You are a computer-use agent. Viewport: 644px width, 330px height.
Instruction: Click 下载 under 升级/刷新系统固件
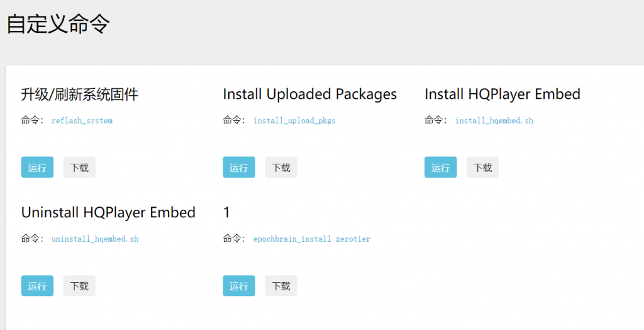[79, 167]
